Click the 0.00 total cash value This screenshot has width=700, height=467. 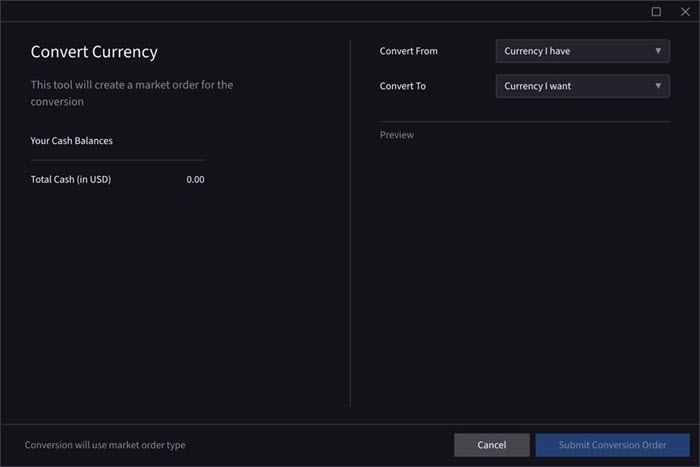point(195,180)
